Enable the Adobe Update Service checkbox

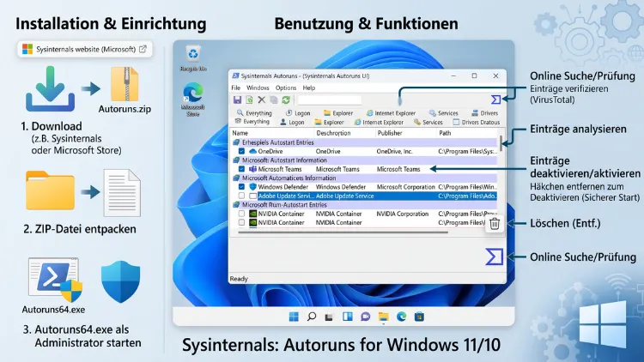[x=241, y=196]
